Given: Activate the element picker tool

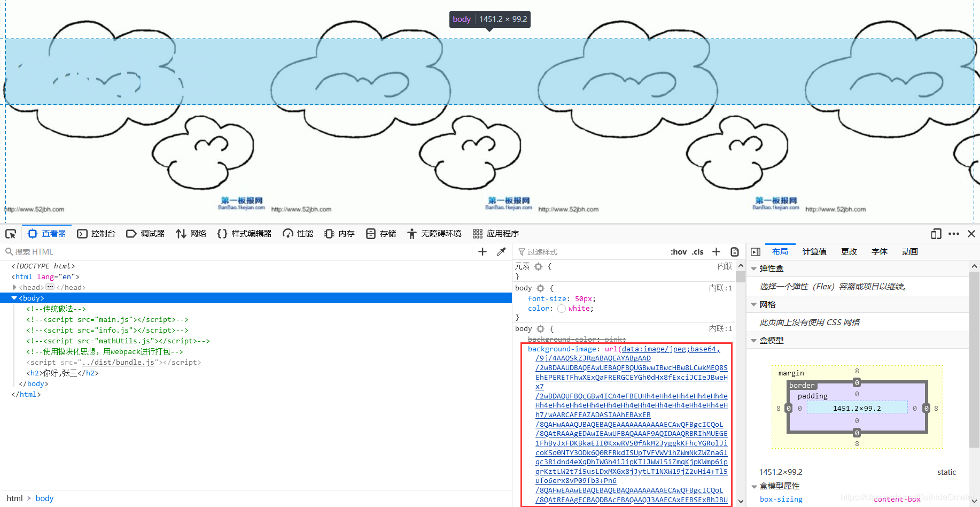Looking at the screenshot, I should pos(11,234).
